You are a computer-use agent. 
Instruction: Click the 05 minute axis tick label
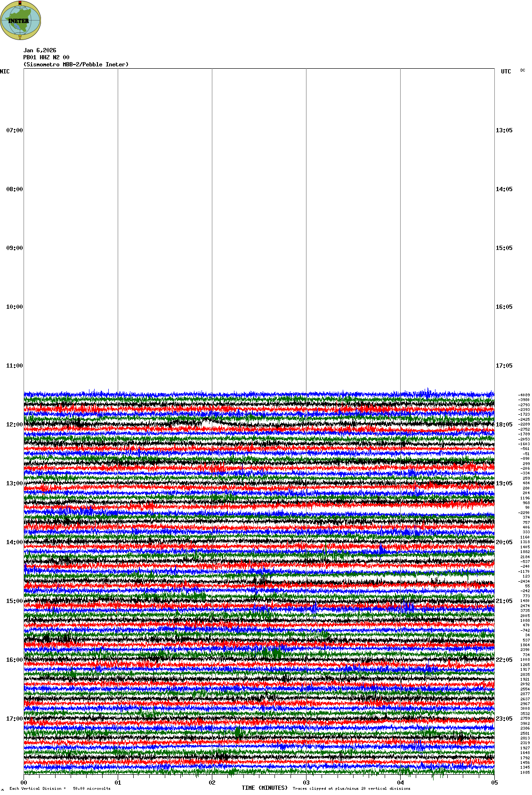coord(494,783)
